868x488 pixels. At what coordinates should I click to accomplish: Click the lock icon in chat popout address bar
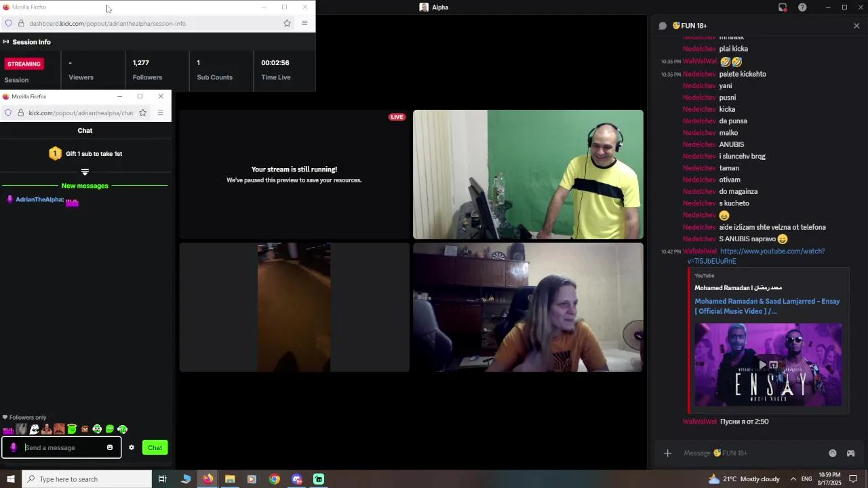tap(20, 113)
